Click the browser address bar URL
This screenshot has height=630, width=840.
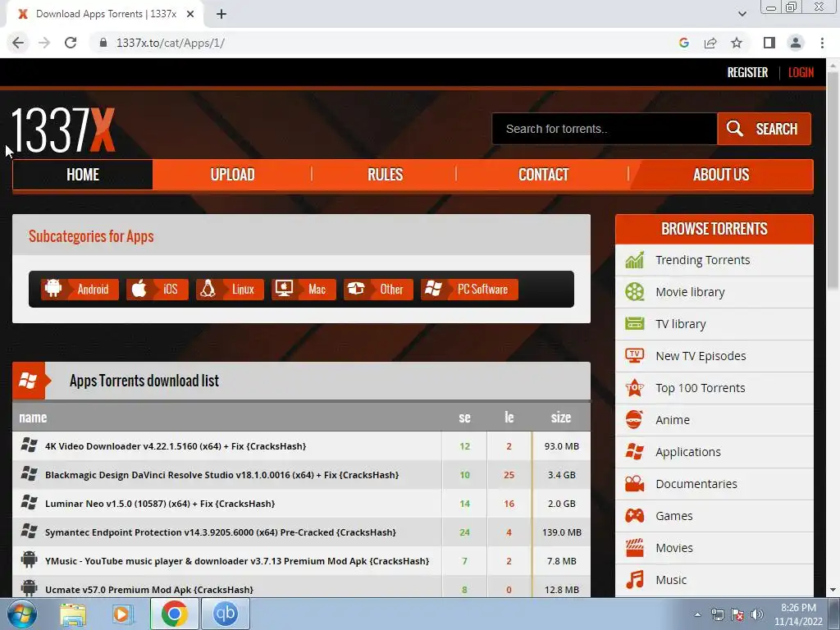pos(171,43)
